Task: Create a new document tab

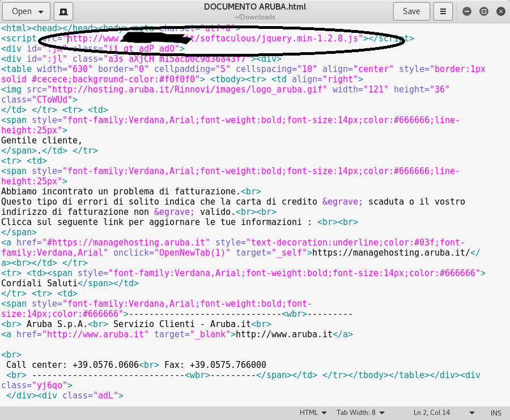Action: click(63, 11)
